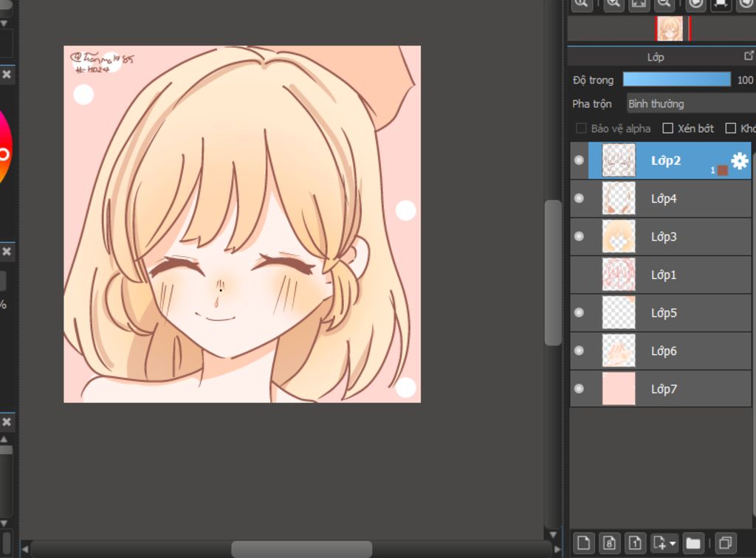This screenshot has width=756, height=558.
Task: Show the hidden Lớp1 layer
Action: 579,275
